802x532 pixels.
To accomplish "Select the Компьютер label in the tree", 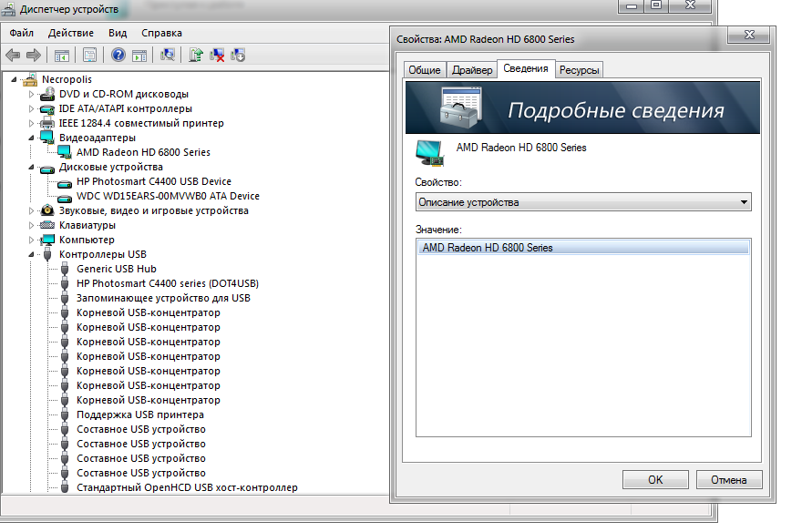I will click(87, 240).
